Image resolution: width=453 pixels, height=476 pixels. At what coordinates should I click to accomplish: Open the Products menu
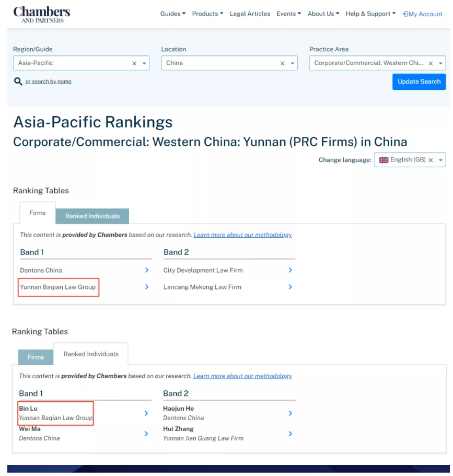coord(207,14)
